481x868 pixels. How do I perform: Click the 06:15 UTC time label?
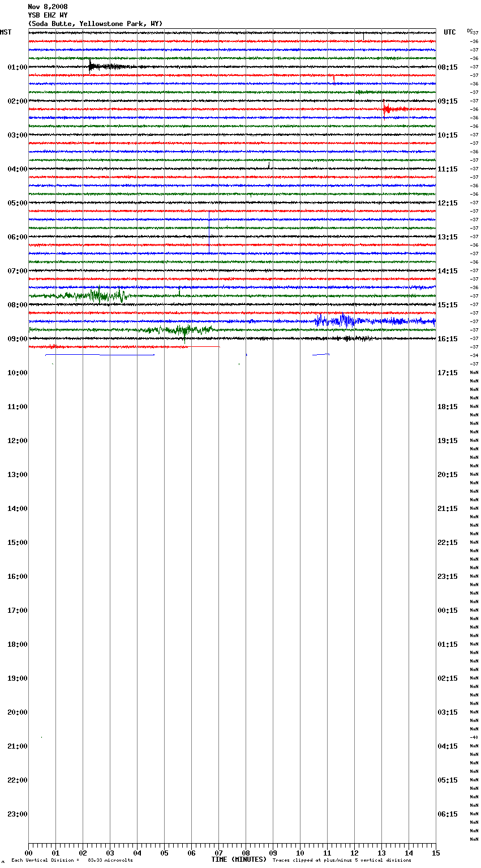click(448, 814)
